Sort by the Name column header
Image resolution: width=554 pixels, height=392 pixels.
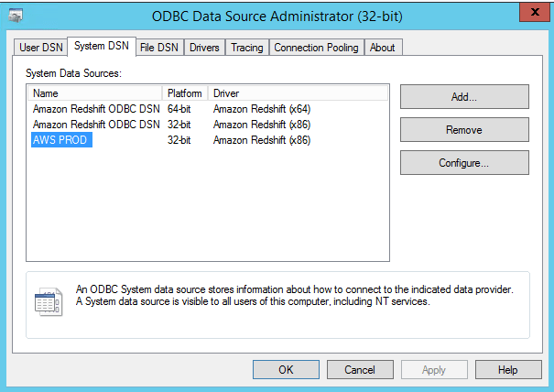pyautogui.click(x=94, y=93)
